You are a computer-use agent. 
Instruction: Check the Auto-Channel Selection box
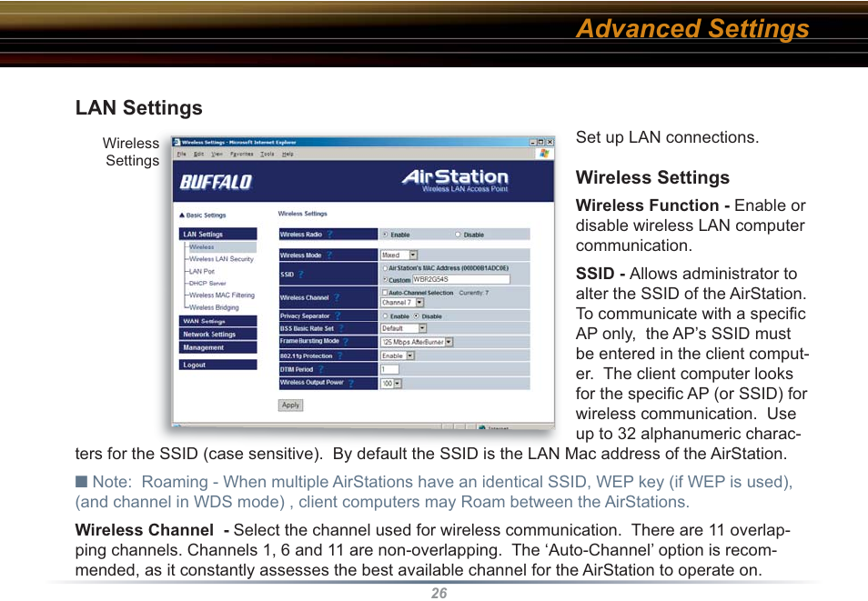click(385, 292)
